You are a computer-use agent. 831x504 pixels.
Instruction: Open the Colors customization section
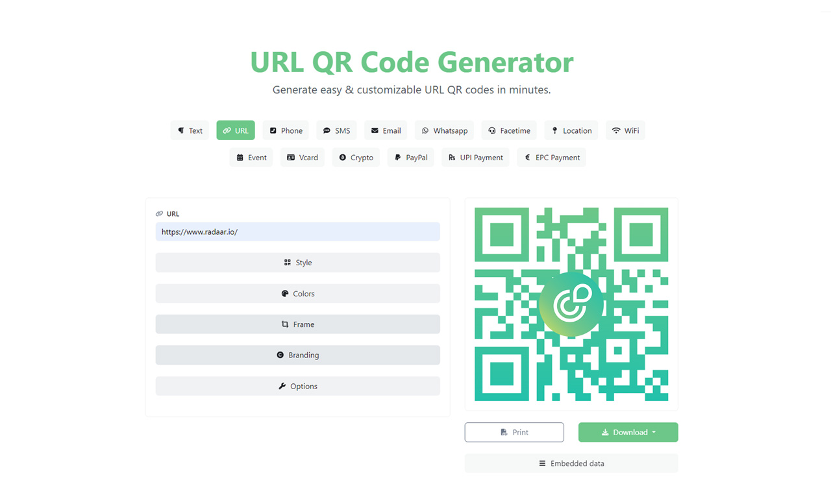click(297, 293)
